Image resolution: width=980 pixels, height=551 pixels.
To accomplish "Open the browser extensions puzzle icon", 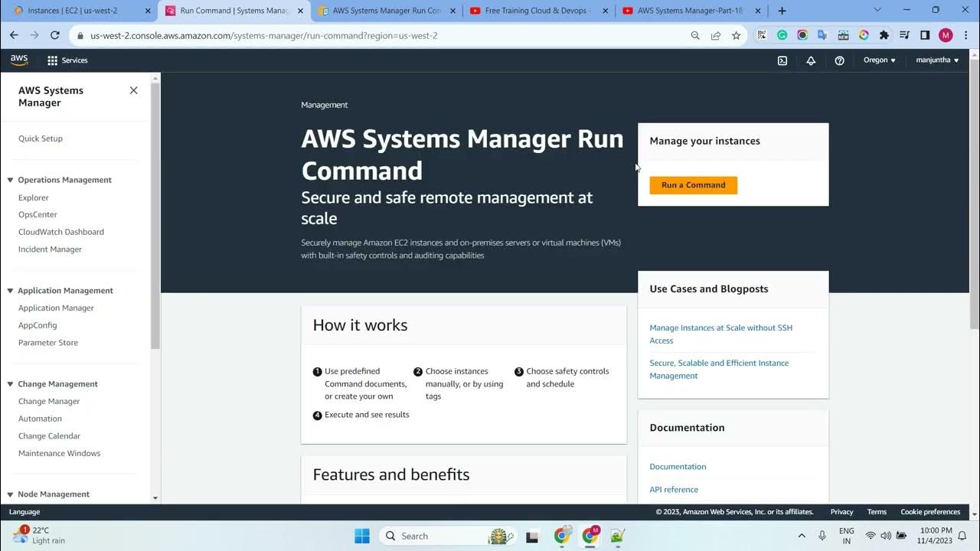I will point(884,35).
